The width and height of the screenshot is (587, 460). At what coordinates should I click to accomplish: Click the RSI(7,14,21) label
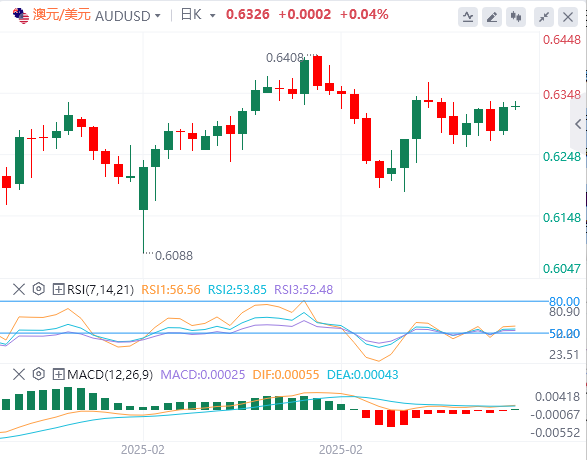[x=100, y=290]
